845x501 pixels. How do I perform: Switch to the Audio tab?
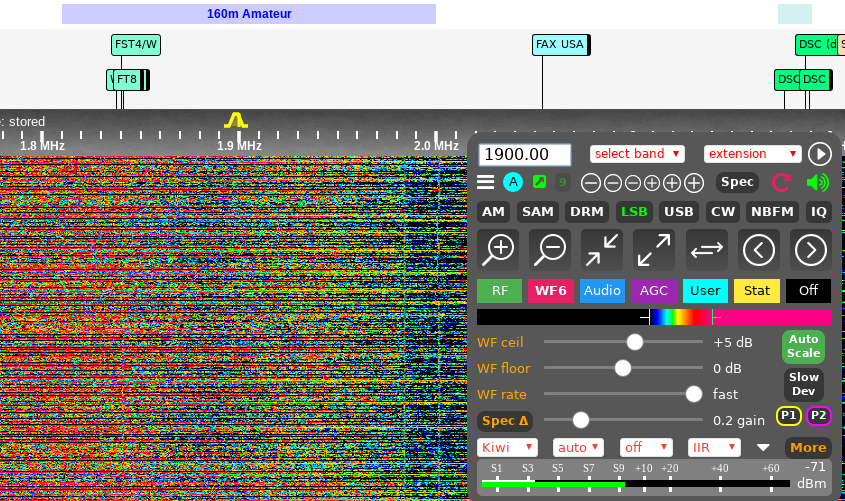602,291
